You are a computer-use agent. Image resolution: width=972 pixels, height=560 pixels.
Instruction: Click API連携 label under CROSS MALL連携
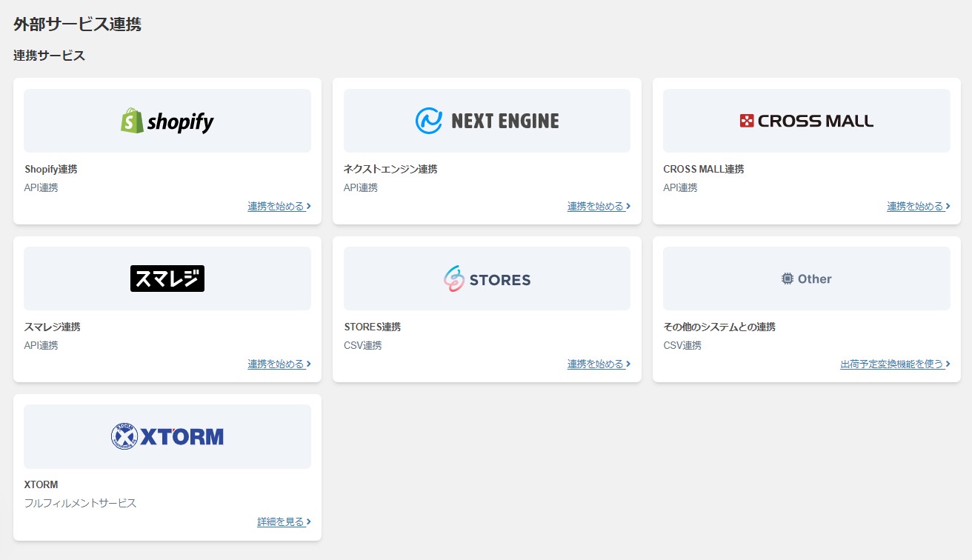click(x=680, y=187)
